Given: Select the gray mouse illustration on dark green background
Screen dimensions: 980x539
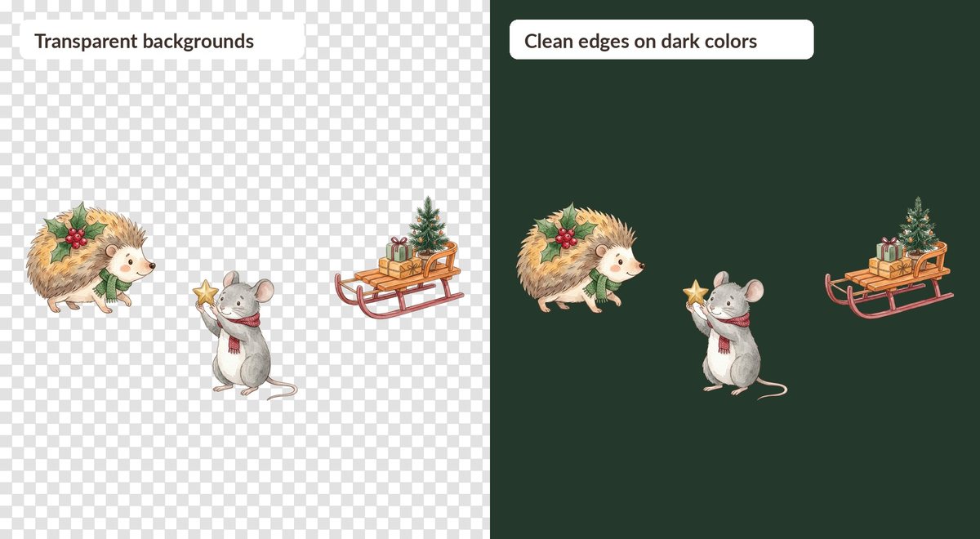Looking at the screenshot, I should (x=734, y=336).
